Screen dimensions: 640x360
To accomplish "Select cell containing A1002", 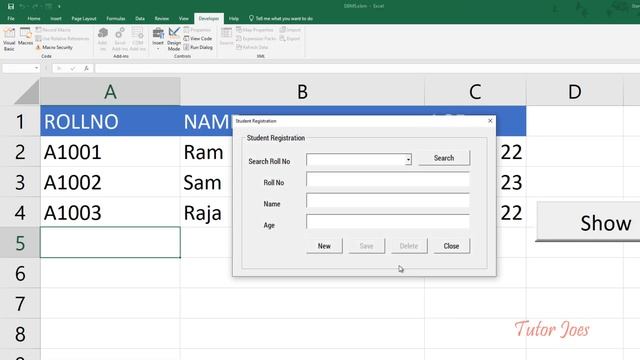I will pos(110,182).
